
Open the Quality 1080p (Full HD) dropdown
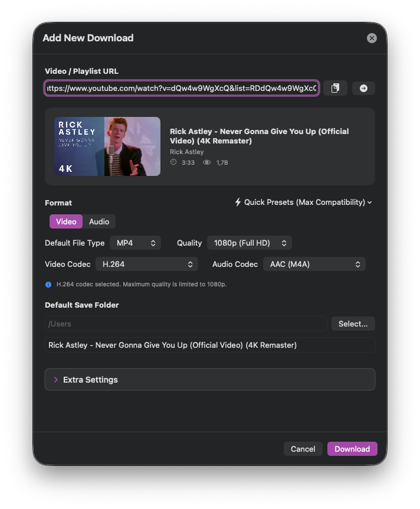click(250, 243)
